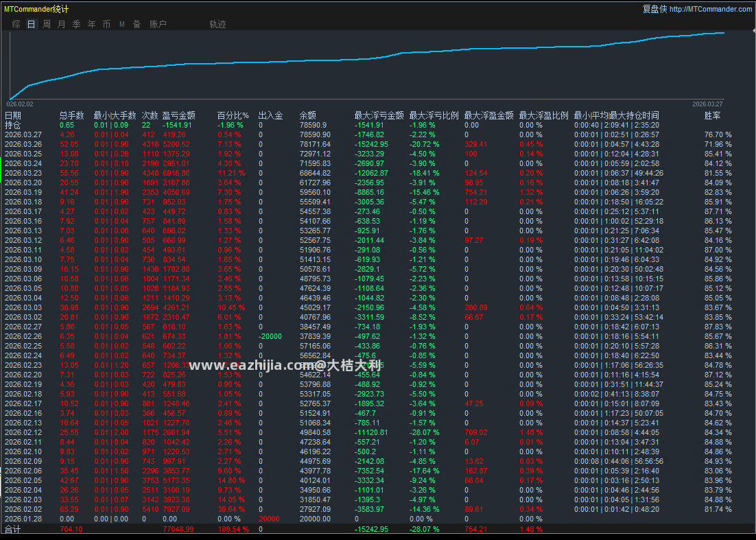Click total lots value 704.10
This screenshot has height=540, width=756.
(x=71, y=530)
